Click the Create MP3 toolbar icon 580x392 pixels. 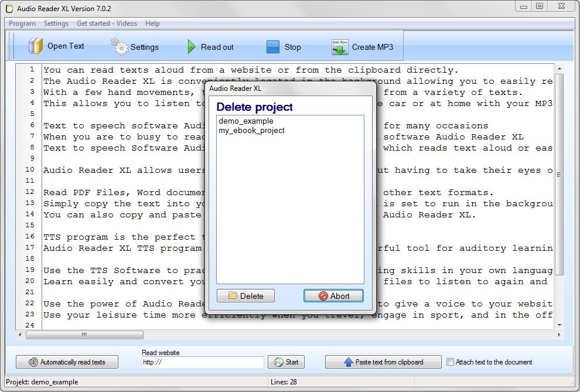(339, 46)
